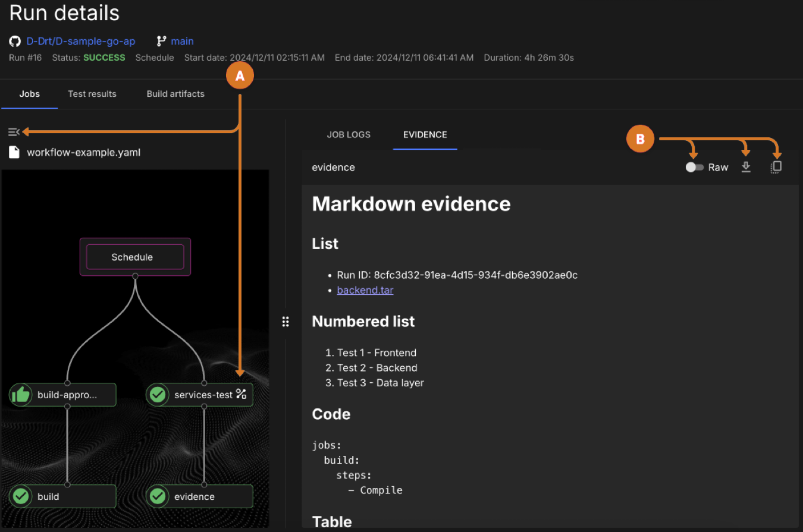Click the copy evidence icon
Image resolution: width=803 pixels, height=532 pixels.
(x=776, y=168)
